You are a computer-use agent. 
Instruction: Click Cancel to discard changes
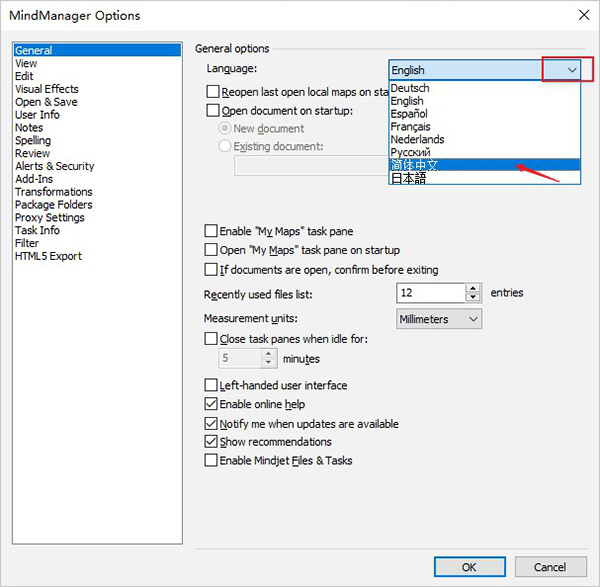(x=550, y=567)
